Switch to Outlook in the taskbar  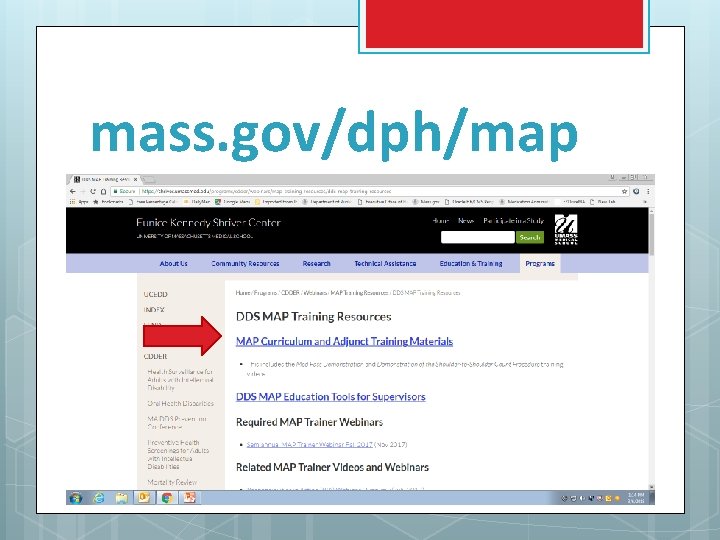tap(144, 498)
